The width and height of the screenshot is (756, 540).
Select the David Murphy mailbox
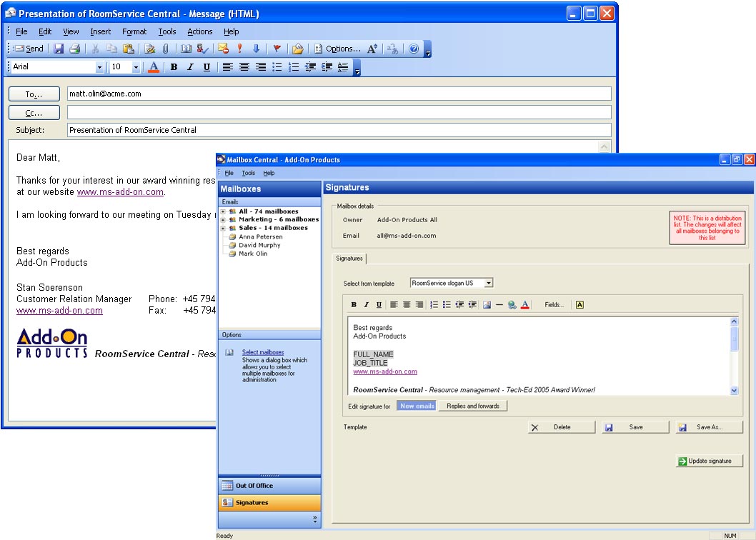259,245
